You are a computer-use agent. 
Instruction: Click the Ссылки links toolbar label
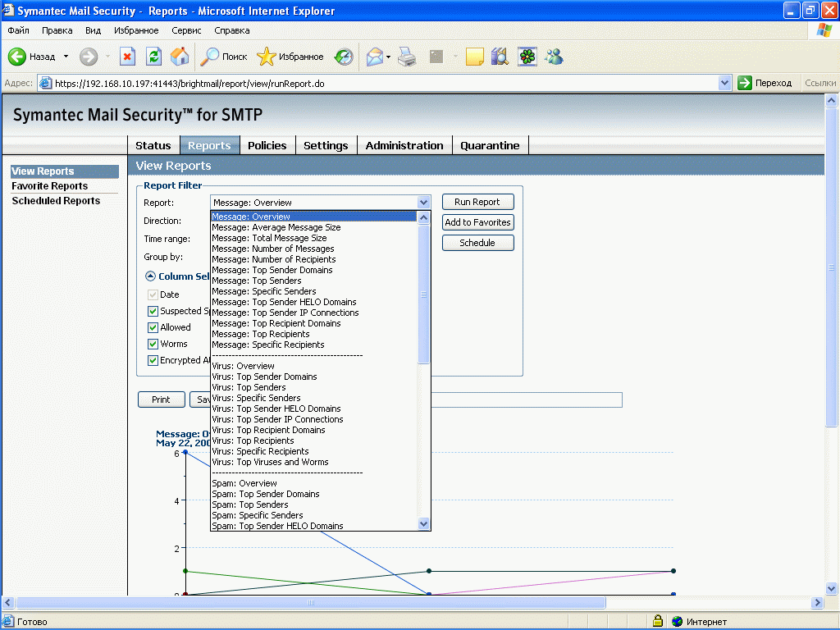tap(820, 83)
